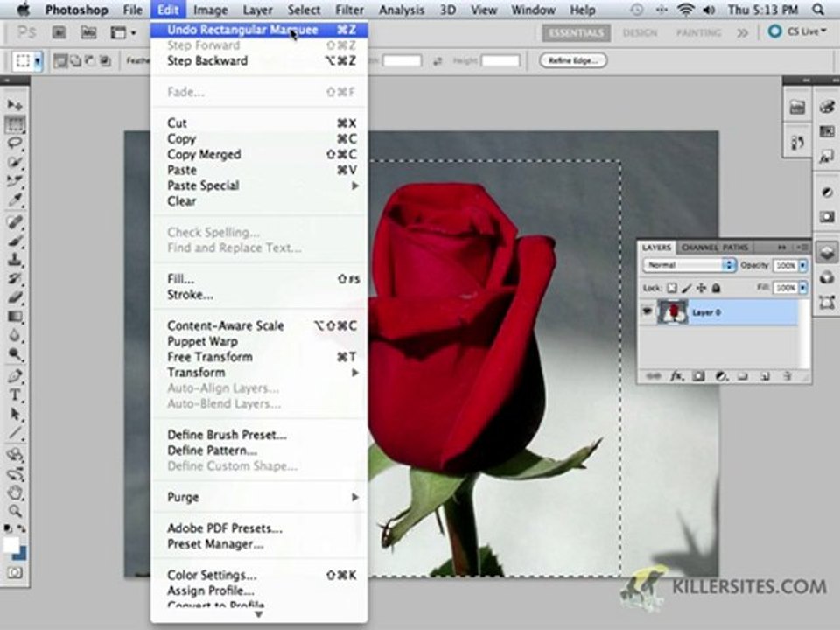Select the Quick Selection tool
Image resolution: width=840 pixels, height=630 pixels.
tap(15, 163)
